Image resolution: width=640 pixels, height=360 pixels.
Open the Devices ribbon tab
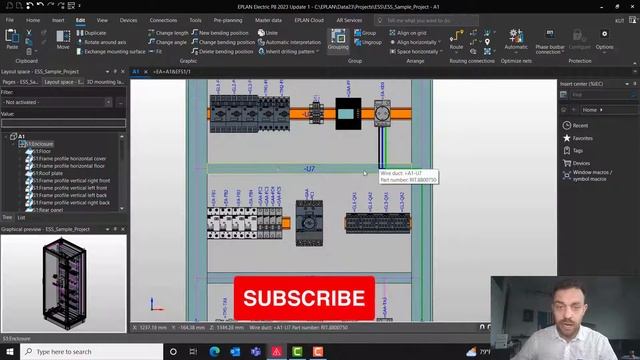pyautogui.click(x=128, y=20)
